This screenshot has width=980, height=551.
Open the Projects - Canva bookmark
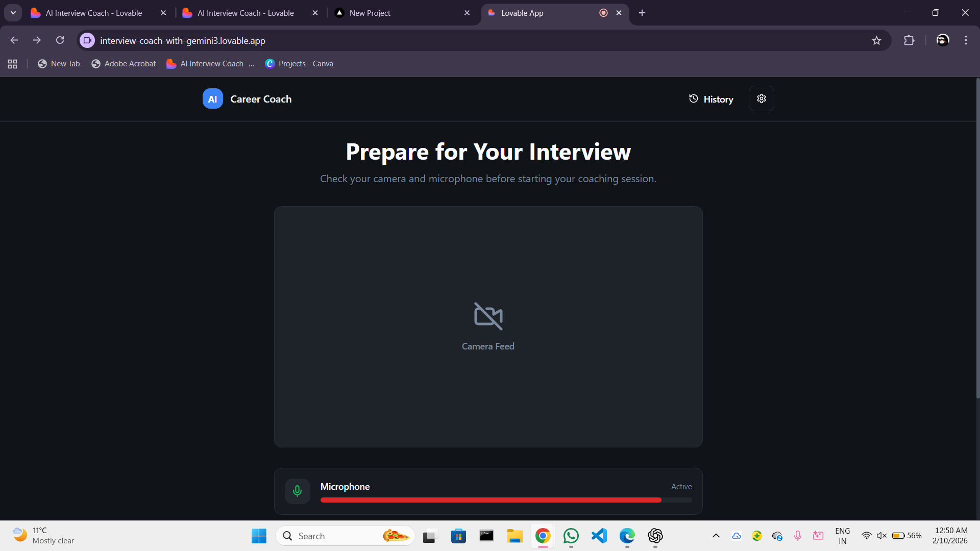pos(299,64)
